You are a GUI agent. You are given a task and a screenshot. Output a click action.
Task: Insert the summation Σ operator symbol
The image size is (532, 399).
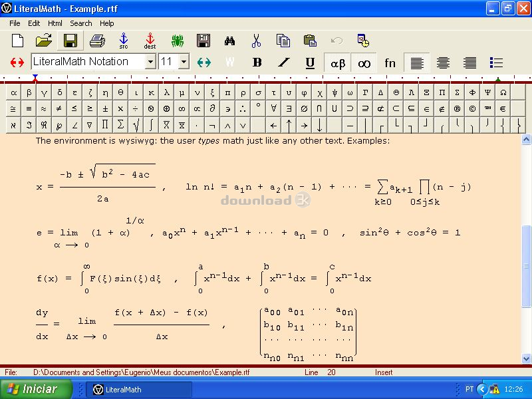[120, 125]
